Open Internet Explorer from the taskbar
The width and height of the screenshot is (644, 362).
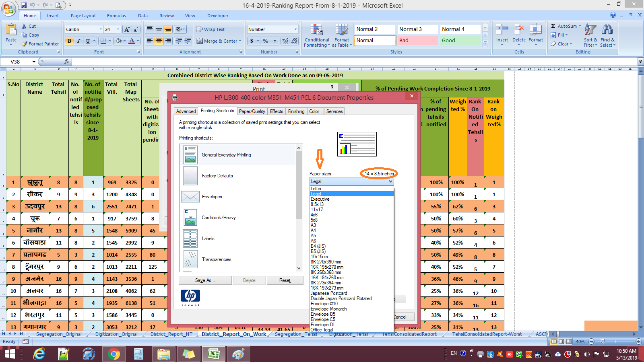(39, 354)
